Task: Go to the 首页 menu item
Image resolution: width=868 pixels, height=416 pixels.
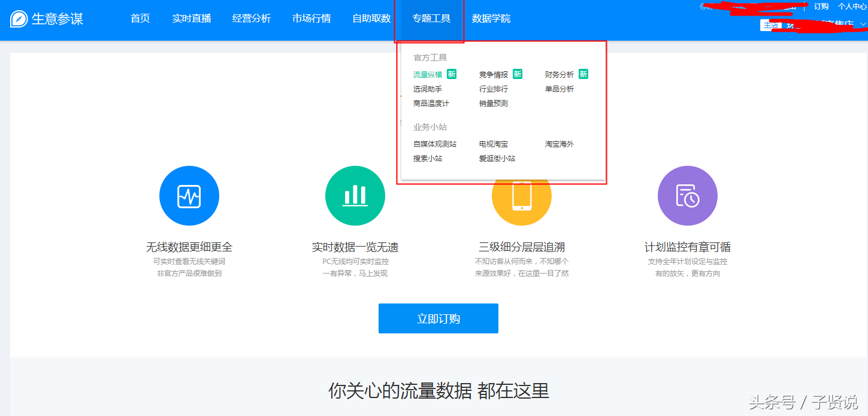Action: click(140, 19)
